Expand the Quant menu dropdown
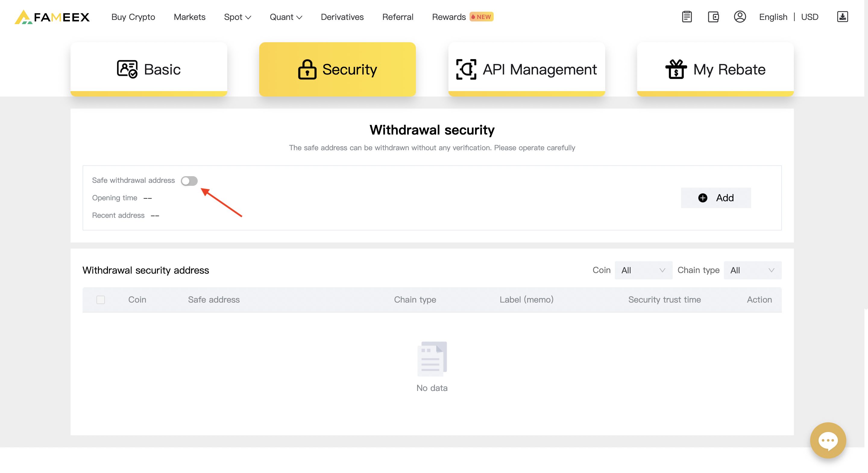Viewport: 868px width, 473px height. coord(286,17)
